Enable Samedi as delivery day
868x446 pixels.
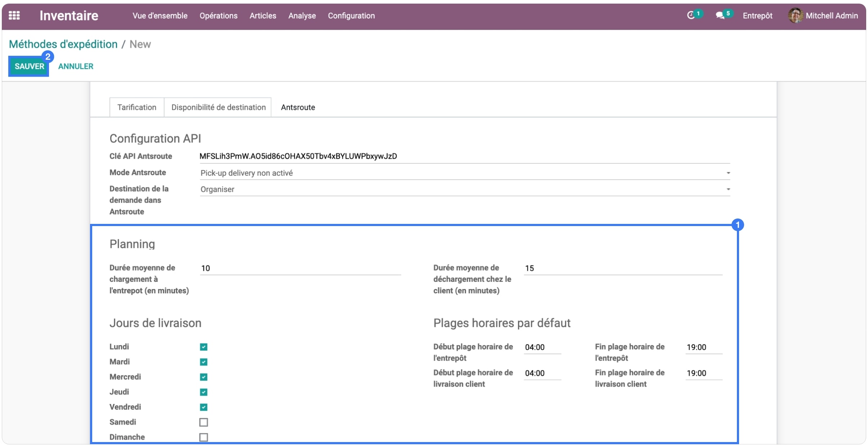pos(203,422)
